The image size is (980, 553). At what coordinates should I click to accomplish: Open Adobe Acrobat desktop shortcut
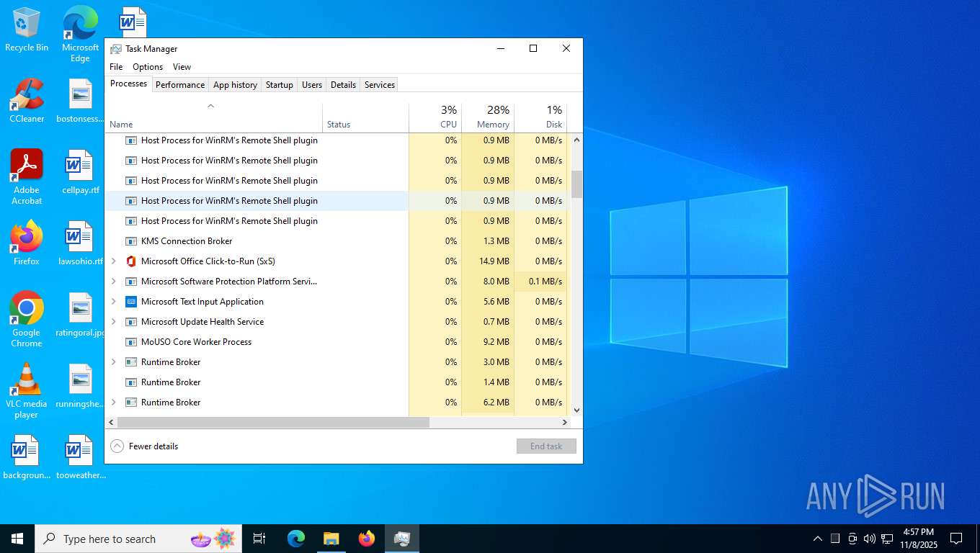pos(27,176)
